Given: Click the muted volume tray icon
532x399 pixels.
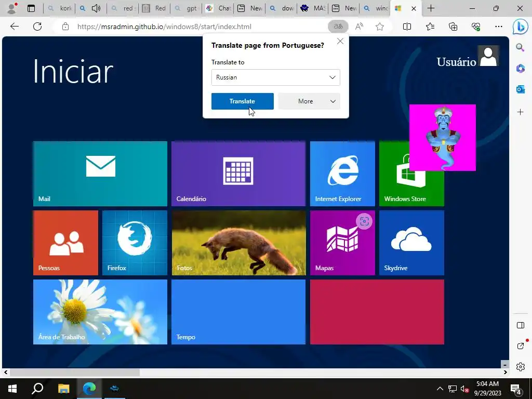Looking at the screenshot, I should tap(464, 389).
